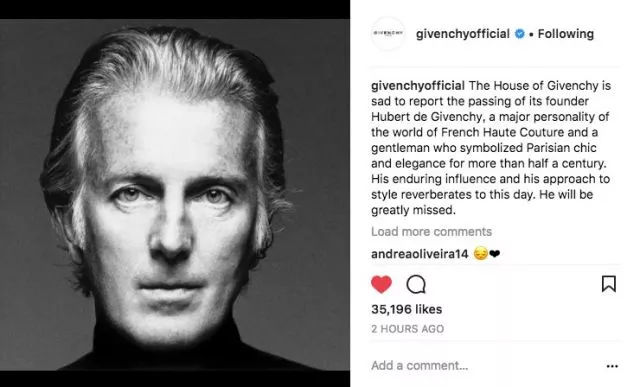Click givenchyofficial username in the caption
640x387 pixels.
[x=418, y=86]
